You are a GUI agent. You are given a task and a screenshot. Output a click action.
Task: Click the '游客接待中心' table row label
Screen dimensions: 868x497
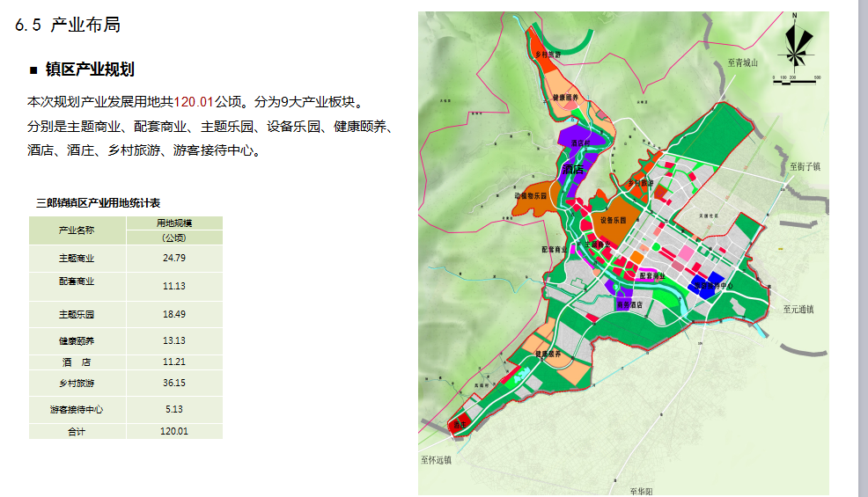(x=77, y=410)
